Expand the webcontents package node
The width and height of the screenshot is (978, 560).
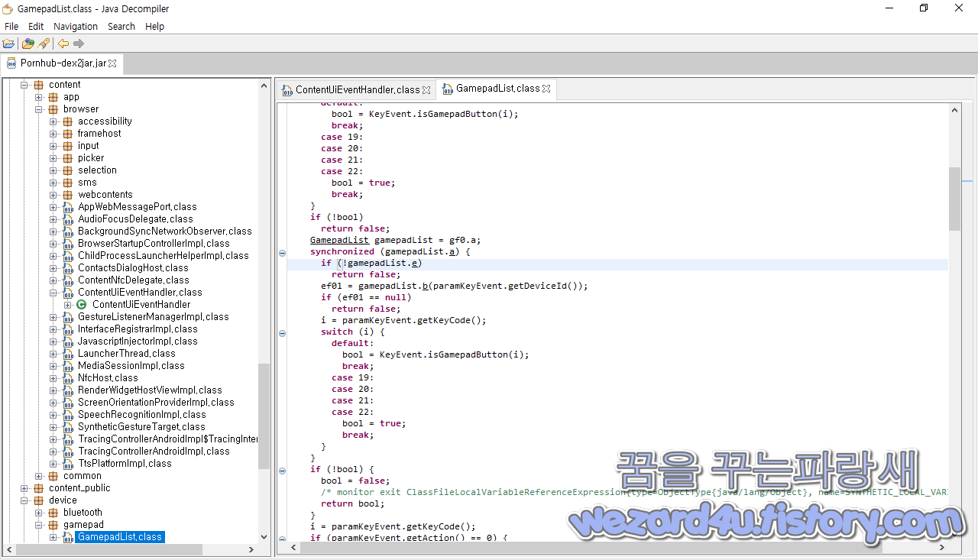(53, 195)
